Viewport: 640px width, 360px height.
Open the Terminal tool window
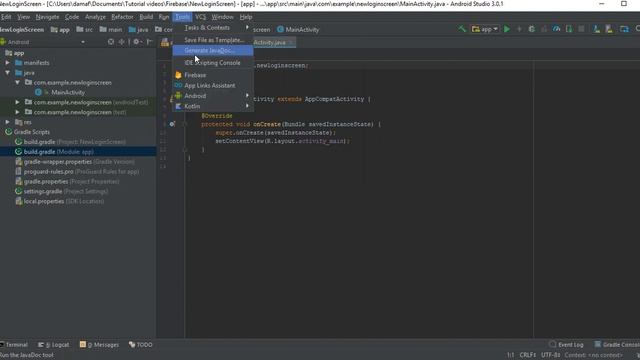tap(14, 345)
